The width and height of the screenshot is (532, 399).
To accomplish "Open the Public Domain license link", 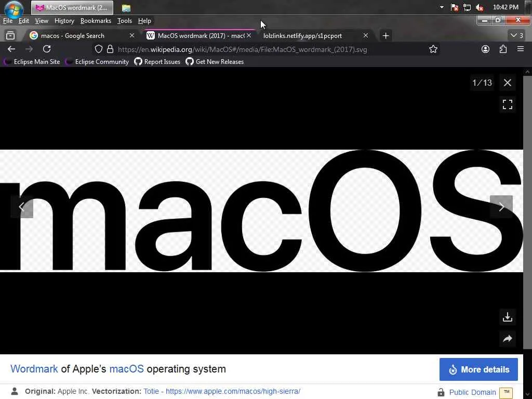I will [x=472, y=393].
